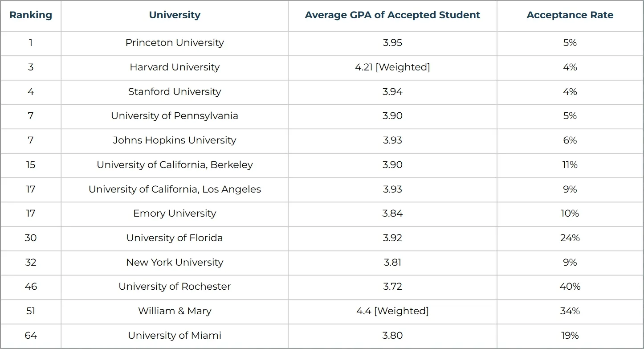Click the Ranking column header
The width and height of the screenshot is (644, 349).
(x=31, y=15)
